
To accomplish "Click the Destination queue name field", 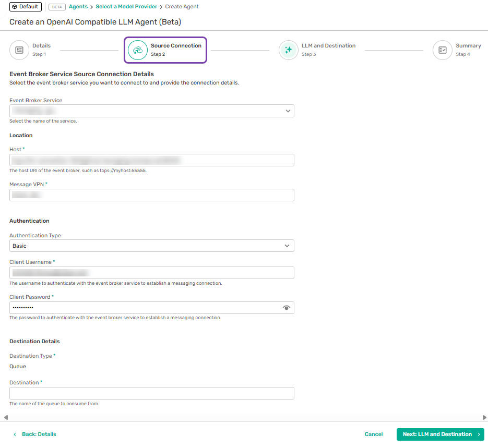I will click(151, 393).
